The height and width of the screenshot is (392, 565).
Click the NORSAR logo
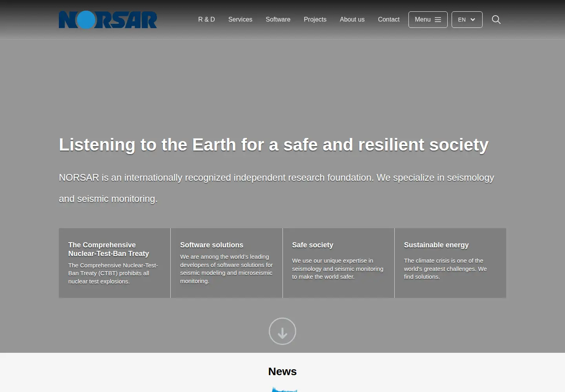click(108, 20)
